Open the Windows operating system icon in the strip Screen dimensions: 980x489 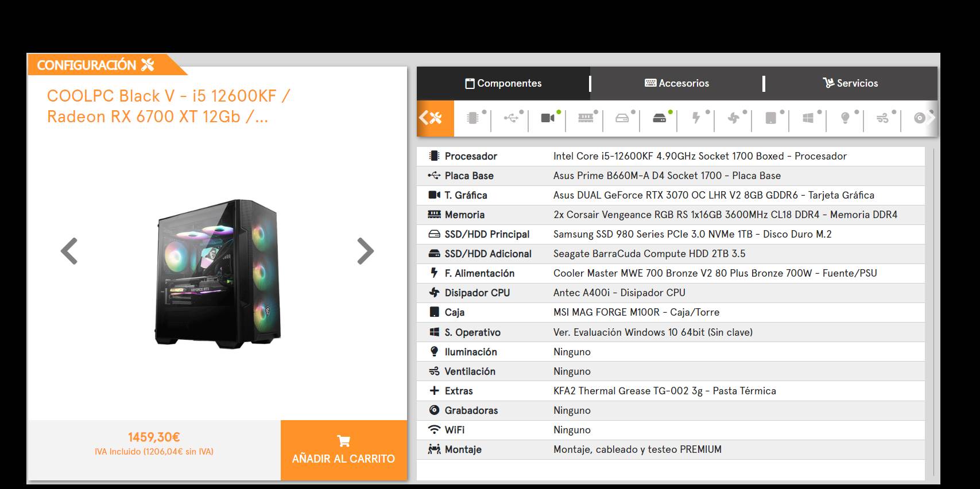[808, 118]
